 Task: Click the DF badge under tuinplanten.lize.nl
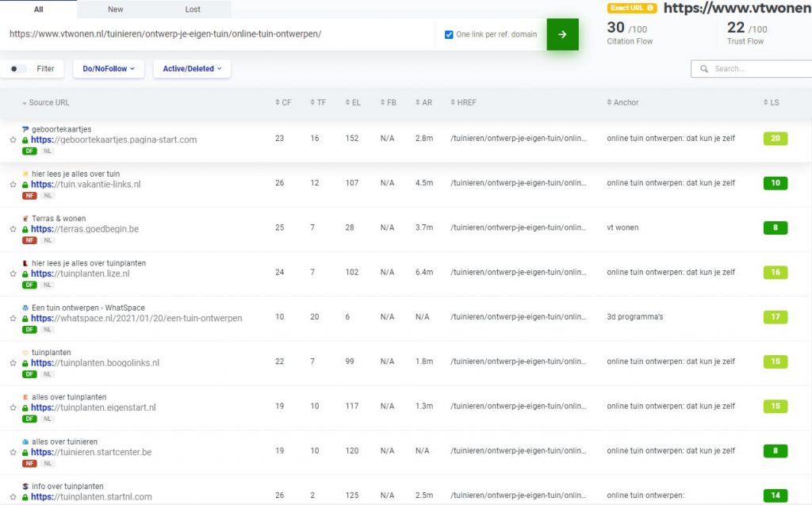point(29,285)
